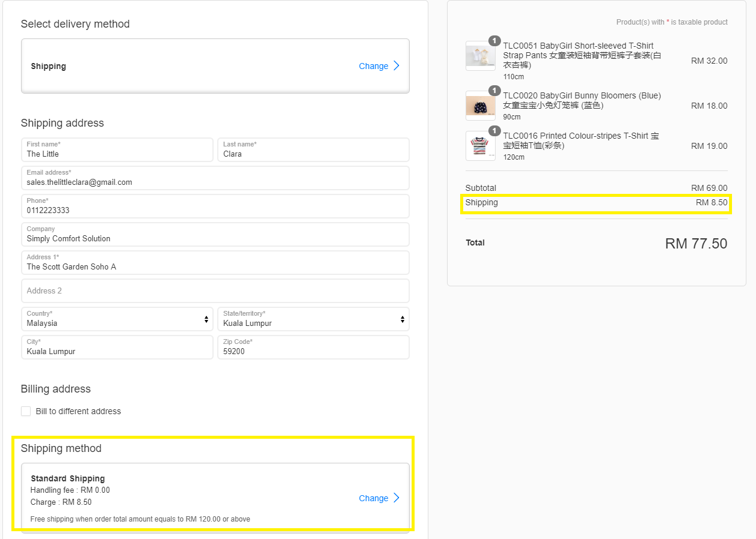Click the Address 1 field
This screenshot has height=539, width=756.
click(215, 262)
